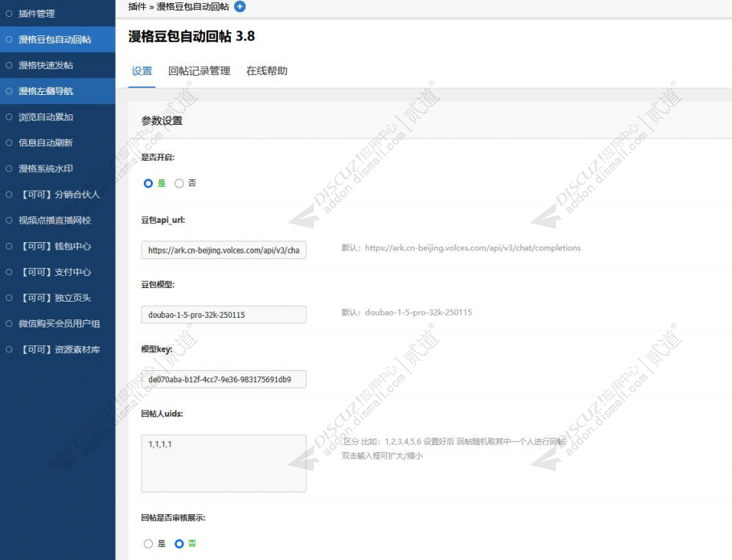Select 漫格豆包自动回帖 sidebar item
This screenshot has height=560, width=732.
tap(57, 39)
